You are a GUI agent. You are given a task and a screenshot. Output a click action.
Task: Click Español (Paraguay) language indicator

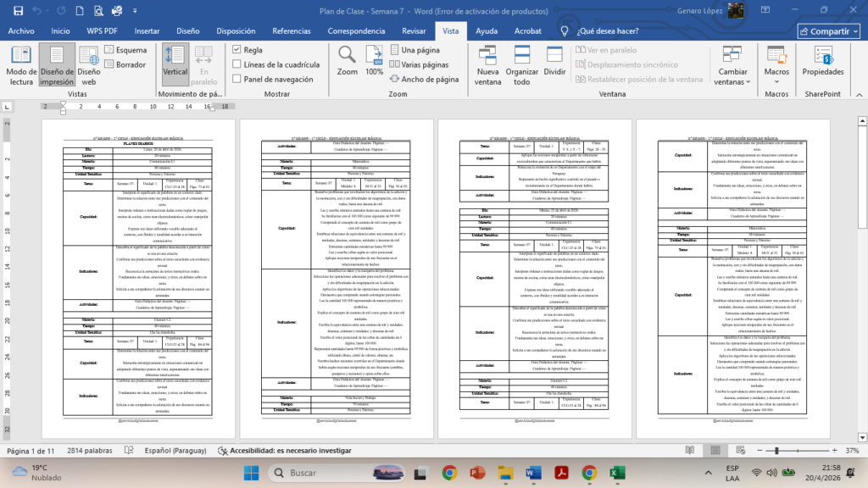click(175, 451)
